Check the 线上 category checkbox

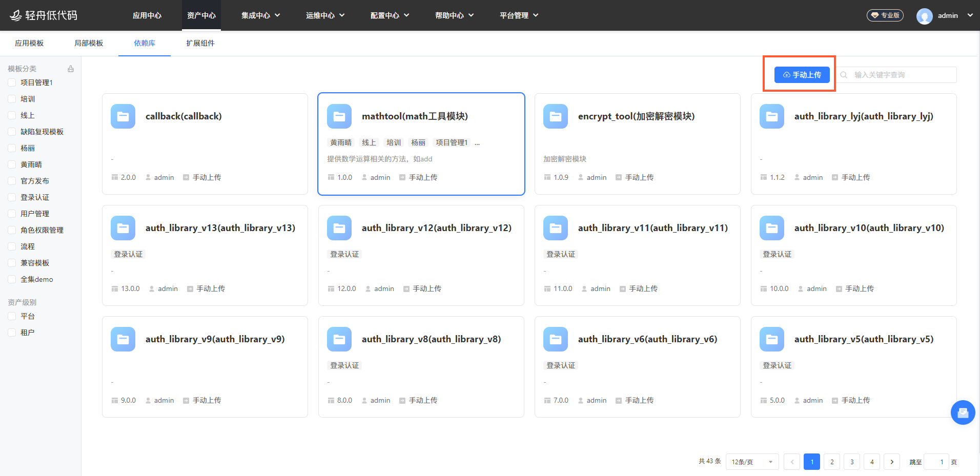tap(12, 115)
